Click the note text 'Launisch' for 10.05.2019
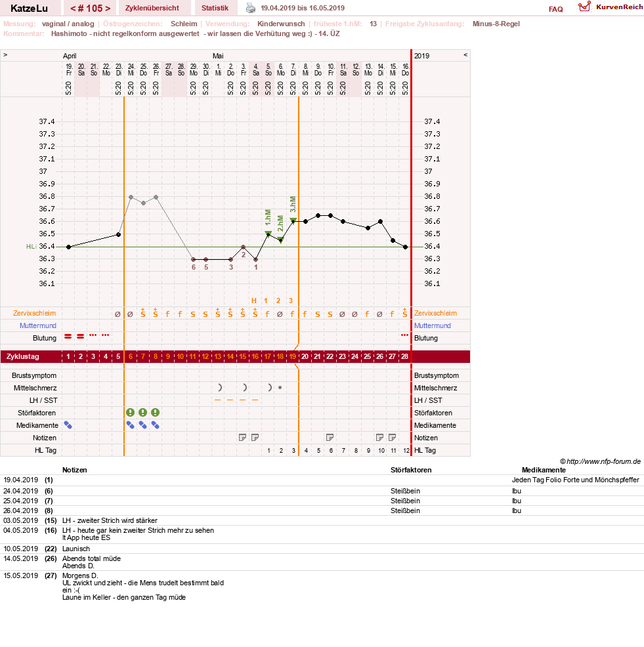Image resolution: width=644 pixels, height=647 pixels. click(x=76, y=549)
